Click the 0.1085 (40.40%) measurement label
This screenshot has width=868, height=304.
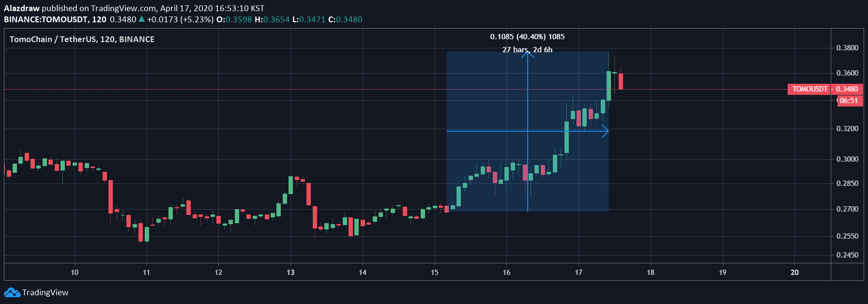point(527,37)
